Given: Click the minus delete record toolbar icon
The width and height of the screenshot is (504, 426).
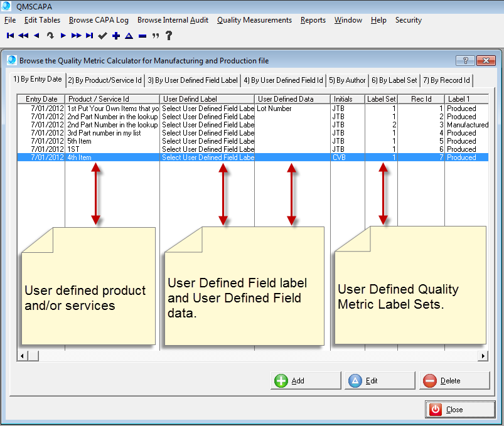Looking at the screenshot, I should [142, 36].
